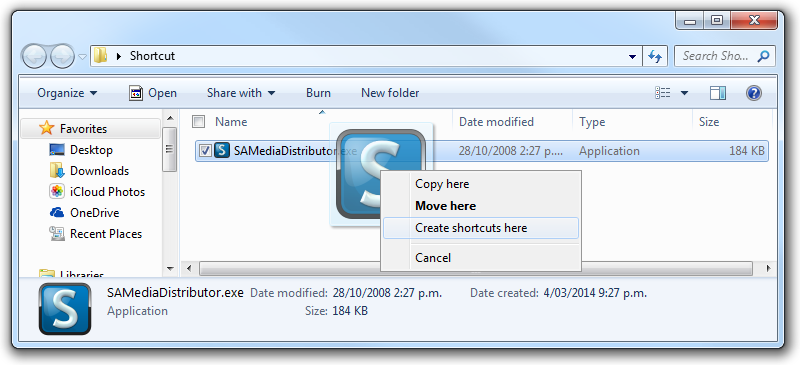
Task: Click Date created value in details pane
Action: (x=595, y=294)
